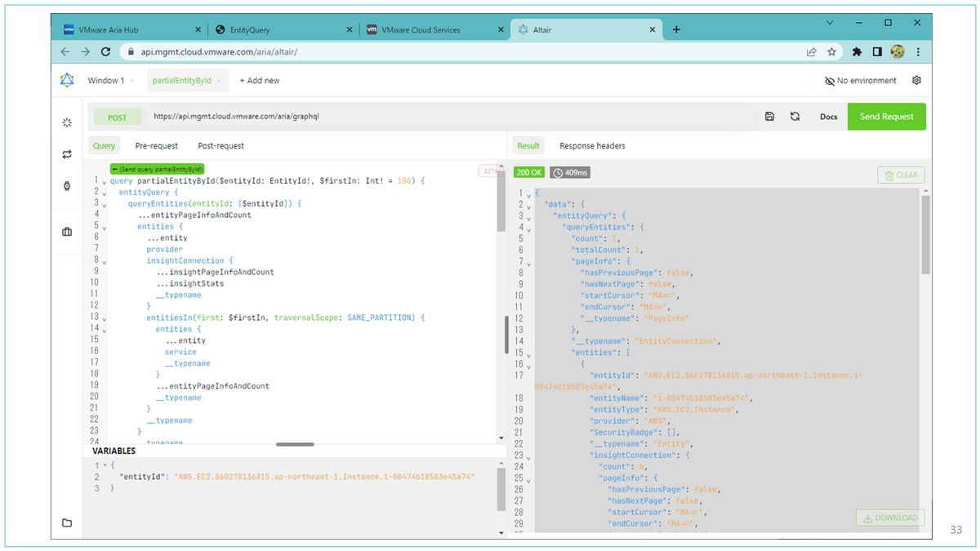The width and height of the screenshot is (980, 551).
Task: Click the 200 OK status badge
Action: tap(529, 173)
